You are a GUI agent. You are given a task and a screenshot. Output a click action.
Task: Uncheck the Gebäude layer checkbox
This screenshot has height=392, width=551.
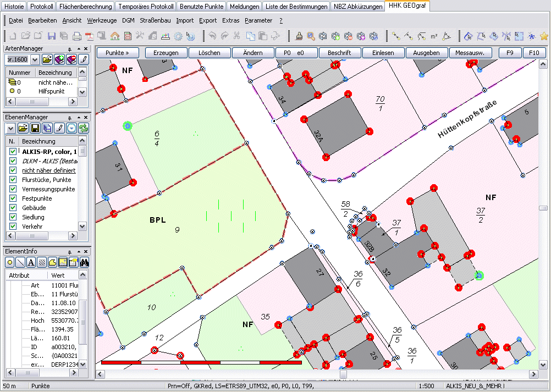[x=13, y=208]
